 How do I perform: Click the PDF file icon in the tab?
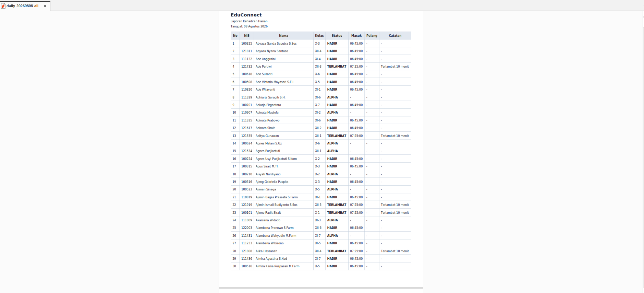click(x=3, y=6)
